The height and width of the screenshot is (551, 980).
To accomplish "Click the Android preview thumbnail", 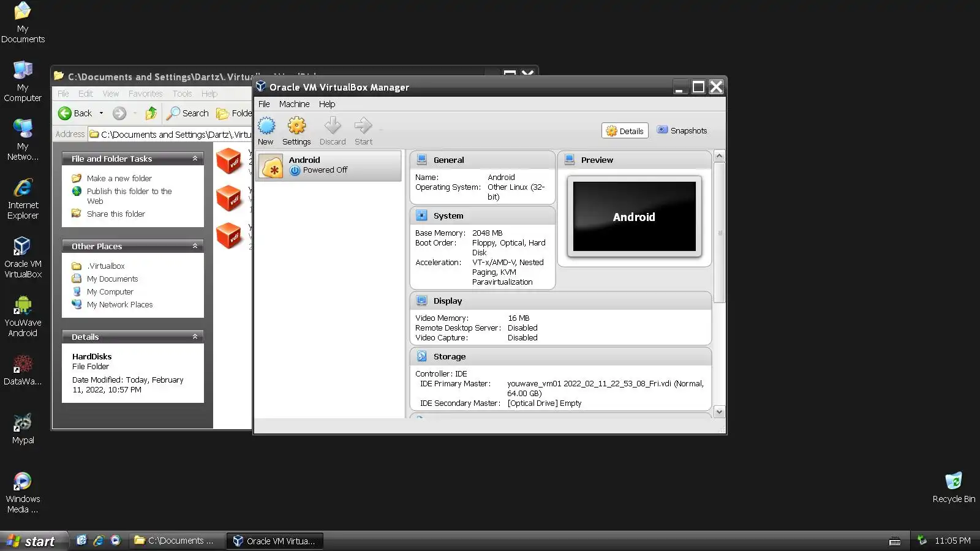I will click(x=634, y=216).
